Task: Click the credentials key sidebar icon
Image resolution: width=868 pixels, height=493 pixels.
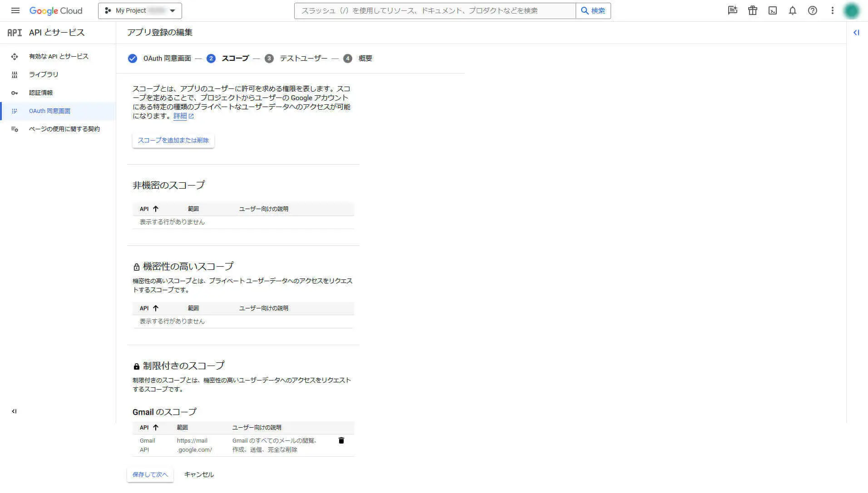Action: pyautogui.click(x=15, y=93)
